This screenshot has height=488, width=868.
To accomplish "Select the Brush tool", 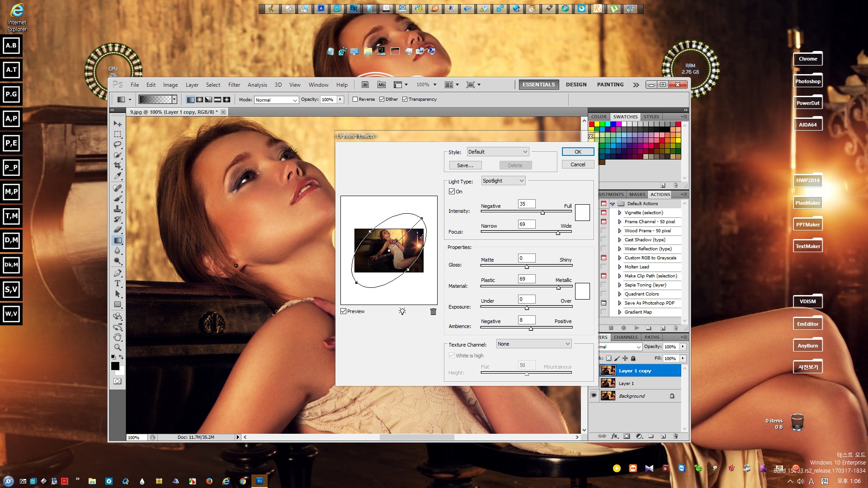I will [x=118, y=198].
